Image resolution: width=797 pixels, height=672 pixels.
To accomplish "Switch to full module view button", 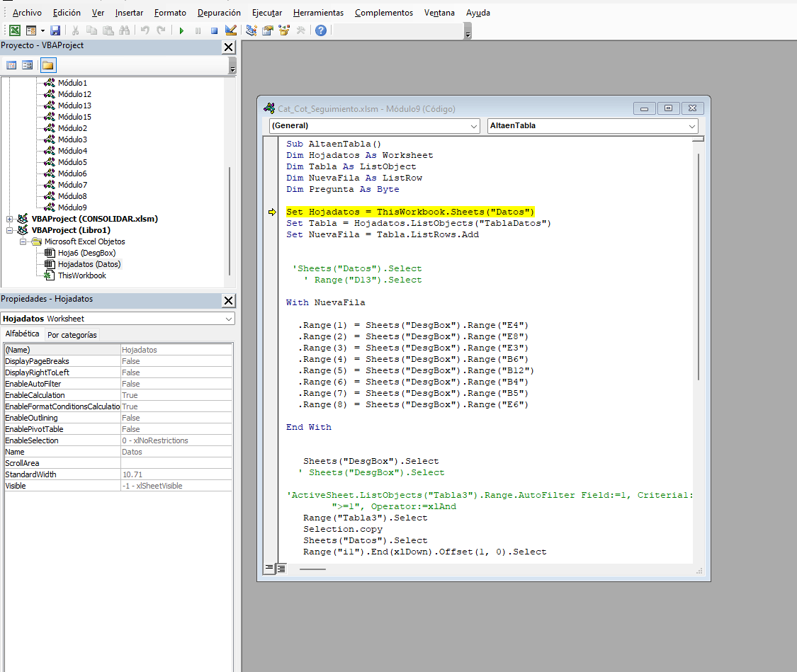I will 281,568.
